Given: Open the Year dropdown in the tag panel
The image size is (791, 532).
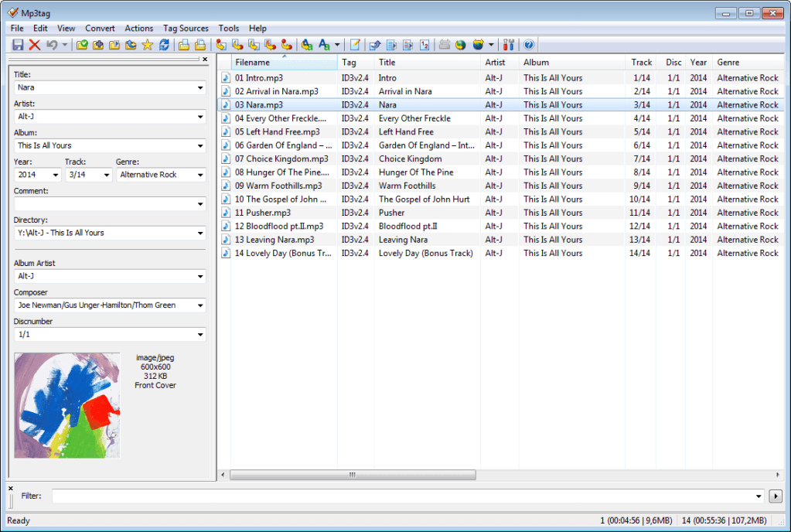Looking at the screenshot, I should (54, 174).
